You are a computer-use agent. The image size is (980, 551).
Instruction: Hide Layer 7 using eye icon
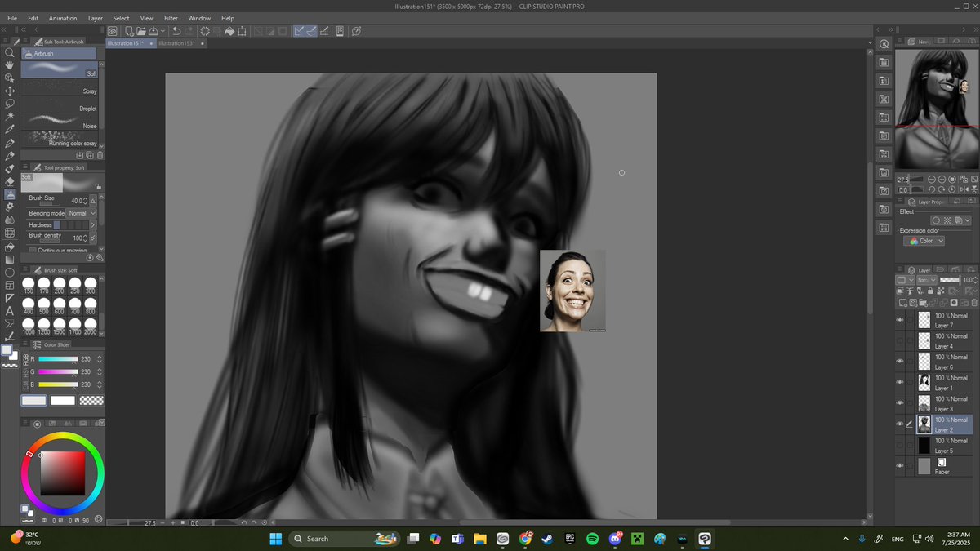tap(900, 320)
